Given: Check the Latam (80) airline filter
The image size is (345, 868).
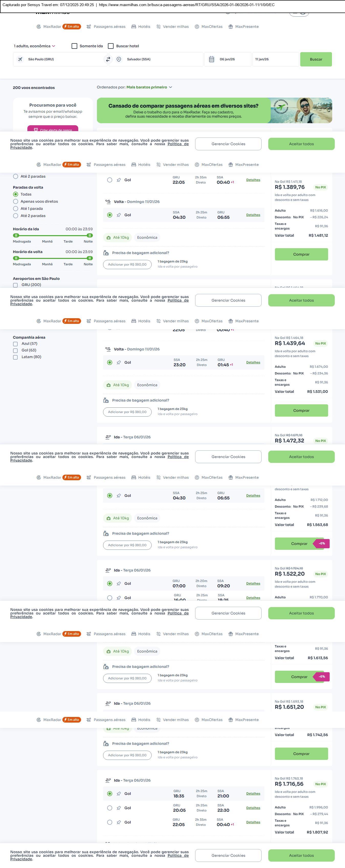Looking at the screenshot, I should (x=16, y=357).
